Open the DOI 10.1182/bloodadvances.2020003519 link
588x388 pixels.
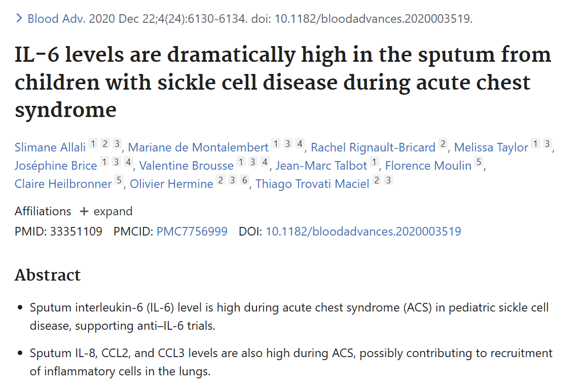tap(363, 231)
